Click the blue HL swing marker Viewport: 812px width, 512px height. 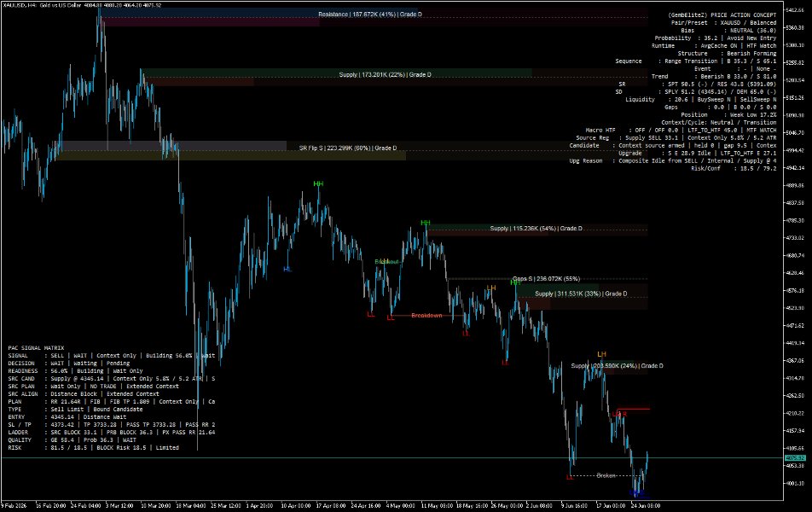[287, 270]
